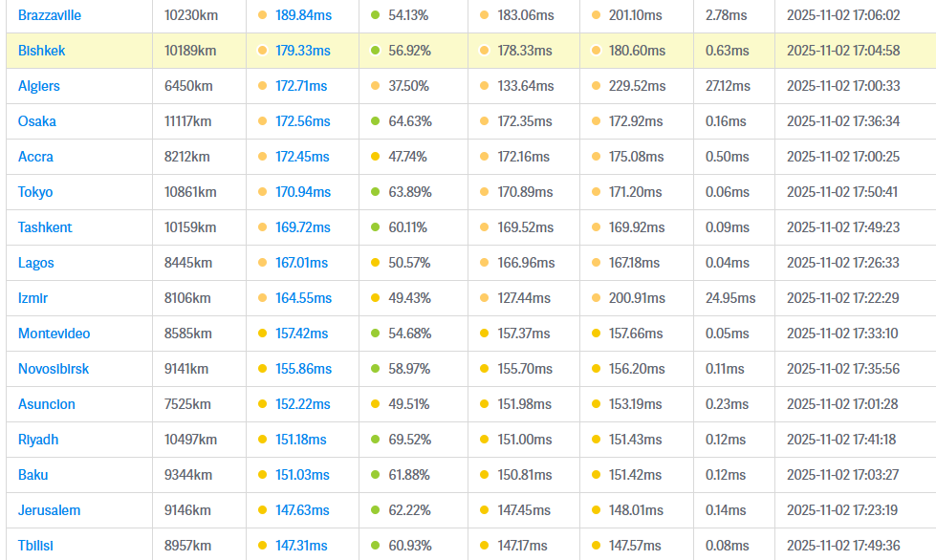The width and height of the screenshot is (936, 560).
Task: Select the 229.52ms maximum latency cell
Action: click(637, 86)
